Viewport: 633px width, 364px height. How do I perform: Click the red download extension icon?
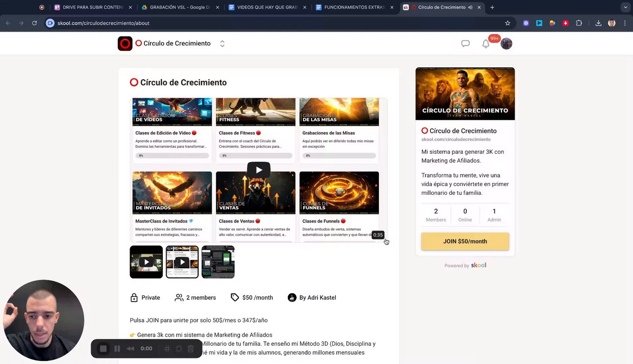[x=565, y=23]
